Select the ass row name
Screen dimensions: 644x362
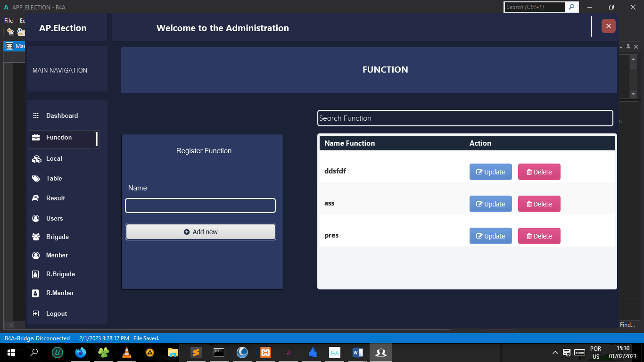[x=330, y=203]
